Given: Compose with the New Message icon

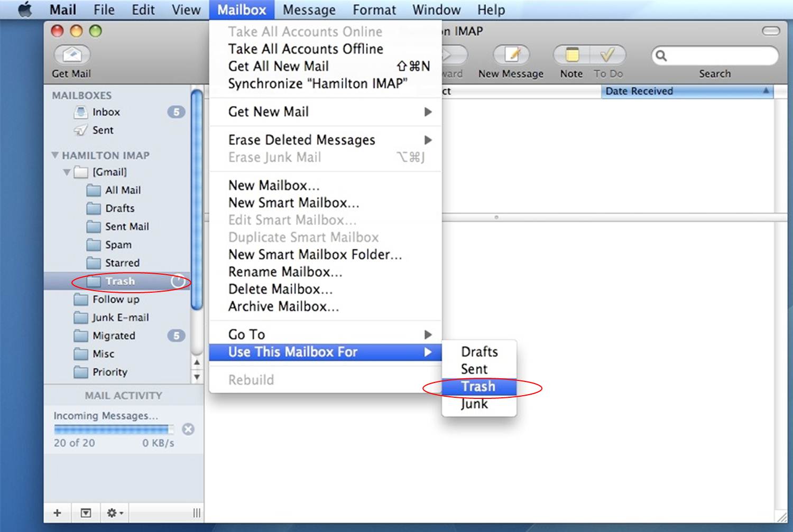Looking at the screenshot, I should (x=511, y=54).
